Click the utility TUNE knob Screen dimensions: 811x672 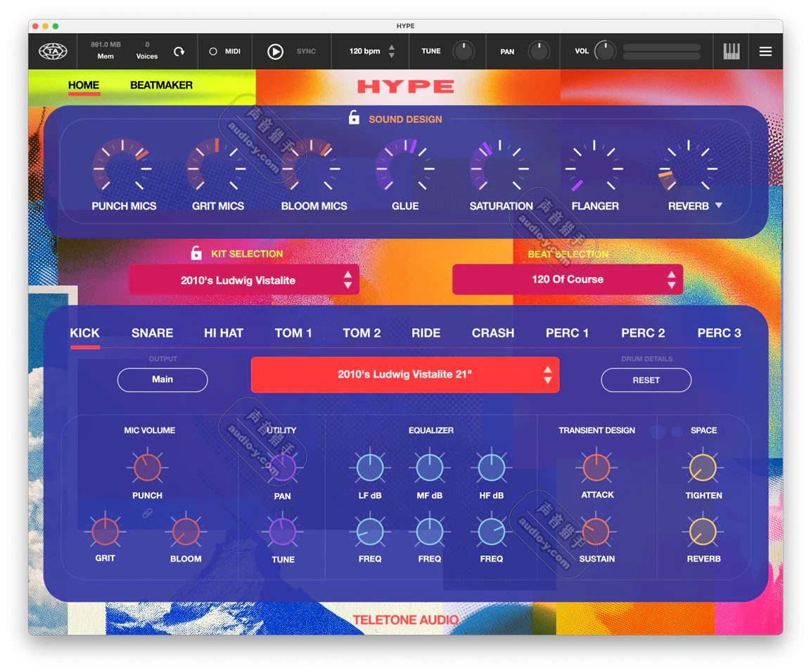pos(282,531)
